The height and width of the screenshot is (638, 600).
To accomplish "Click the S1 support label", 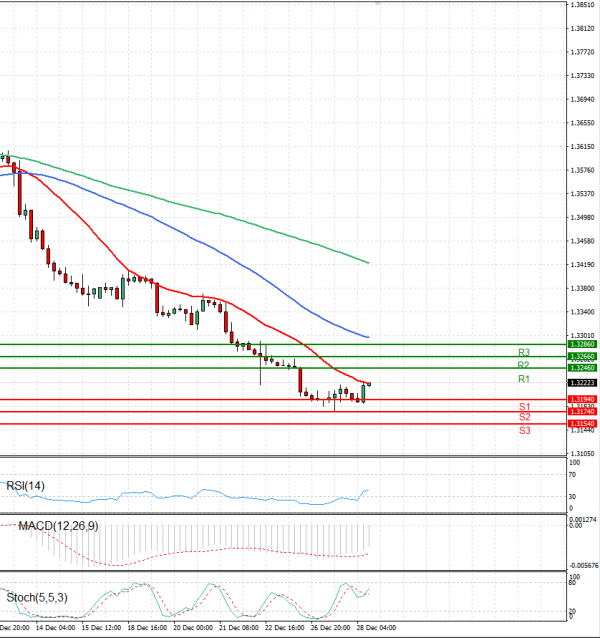I will [524, 406].
